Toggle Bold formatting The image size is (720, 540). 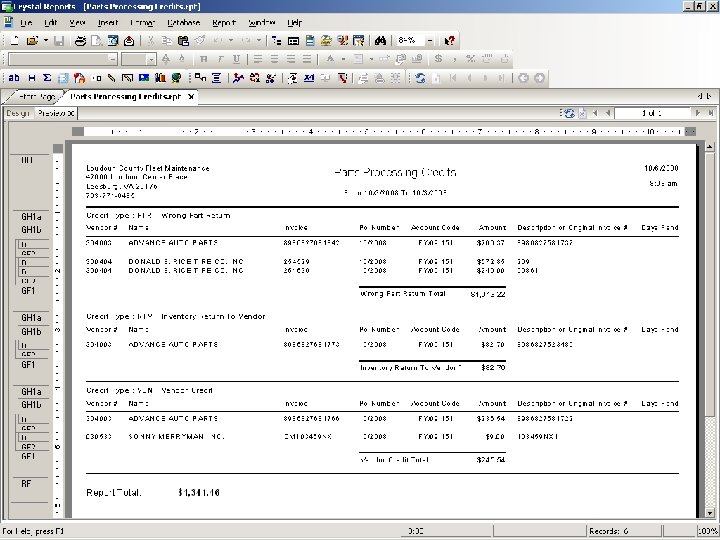[x=204, y=59]
